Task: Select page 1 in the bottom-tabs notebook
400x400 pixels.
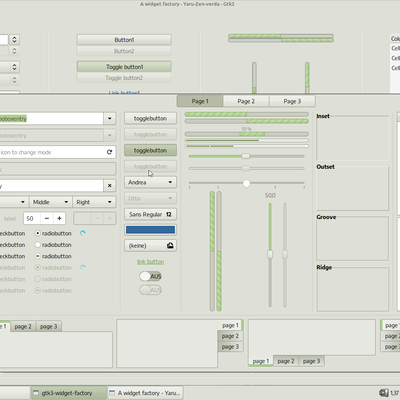Action: pyautogui.click(x=261, y=361)
